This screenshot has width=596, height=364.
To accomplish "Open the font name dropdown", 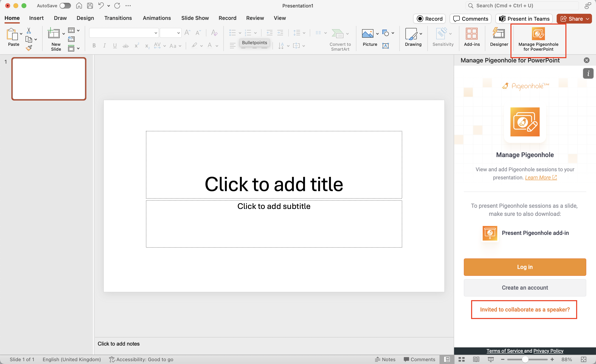I will coord(156,33).
